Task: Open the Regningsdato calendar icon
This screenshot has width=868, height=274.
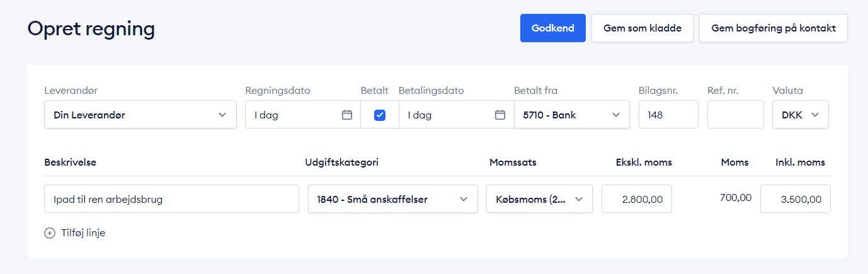Action: (x=346, y=115)
